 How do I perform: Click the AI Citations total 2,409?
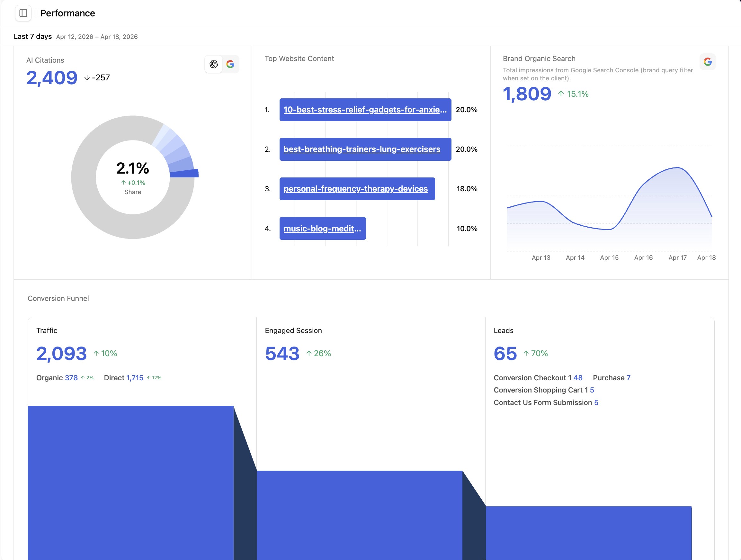coord(52,78)
